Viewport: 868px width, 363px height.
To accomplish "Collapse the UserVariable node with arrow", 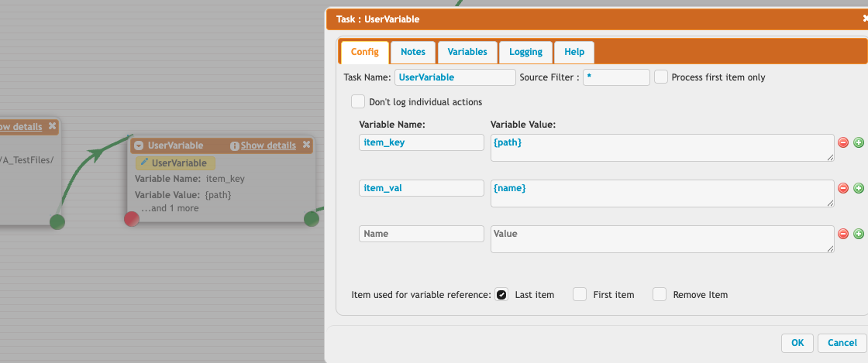I will coord(139,146).
